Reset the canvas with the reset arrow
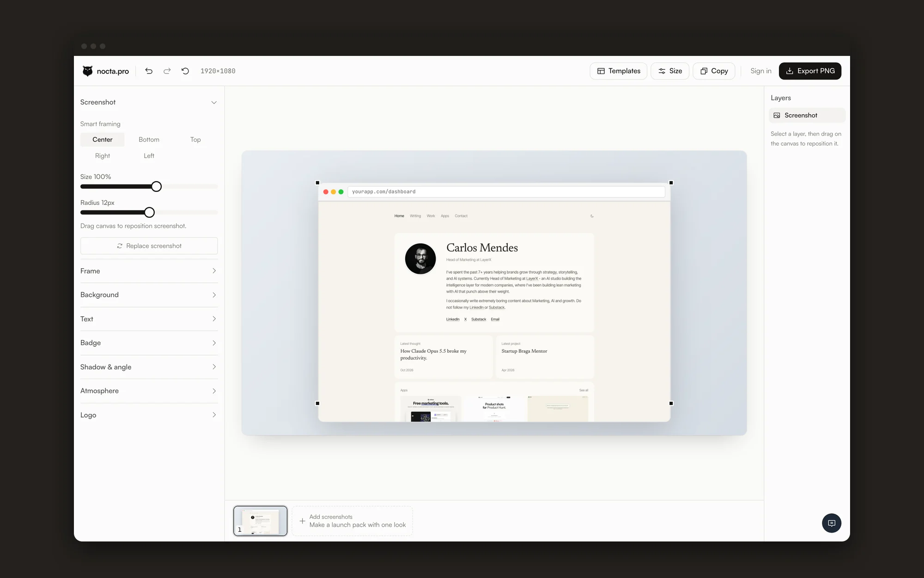The height and width of the screenshot is (578, 924). (x=185, y=71)
